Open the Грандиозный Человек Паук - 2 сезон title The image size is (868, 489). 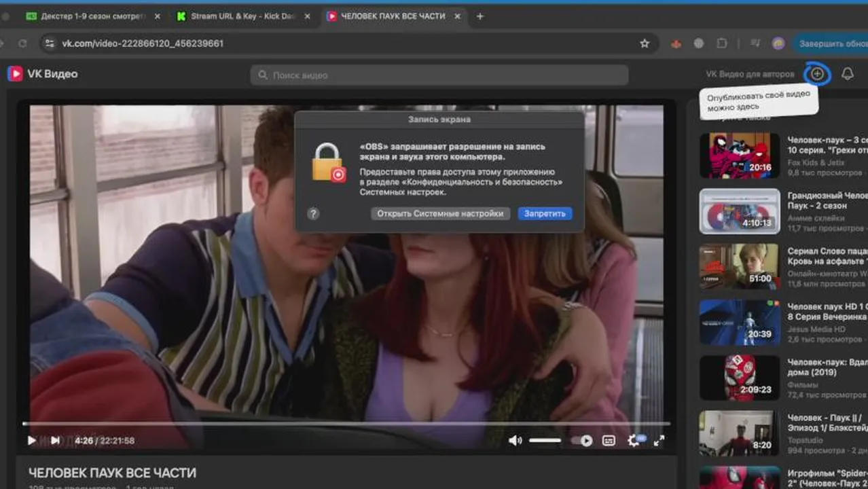coord(827,200)
